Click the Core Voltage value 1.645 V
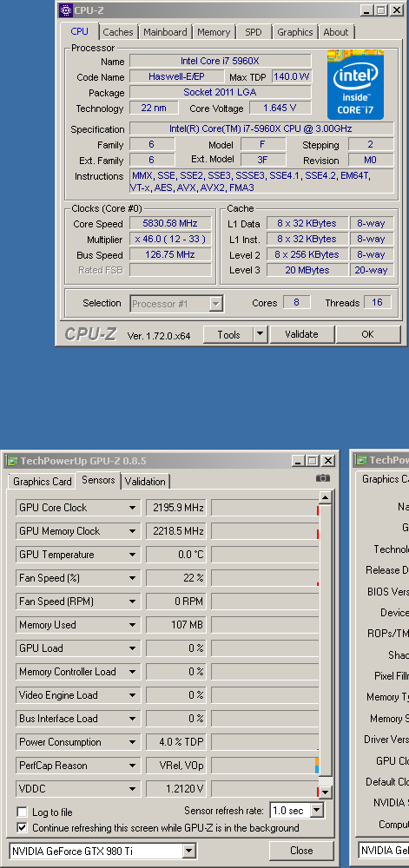 point(280,108)
